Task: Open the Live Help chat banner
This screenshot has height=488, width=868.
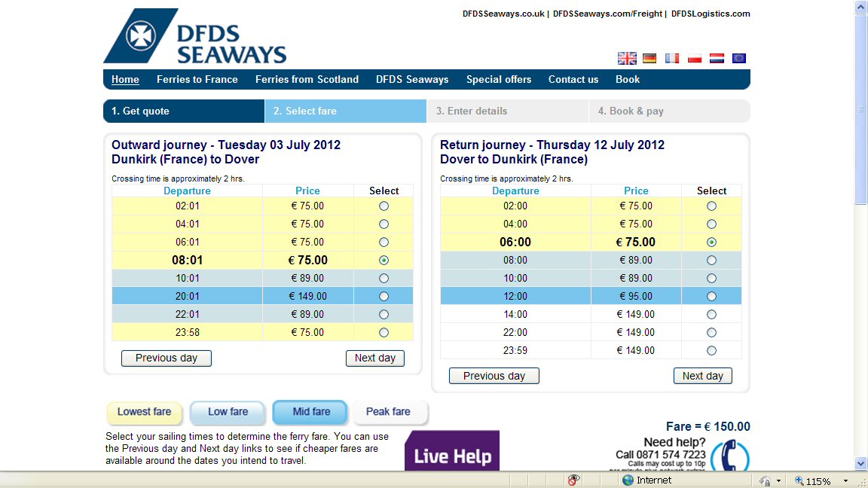Action: (452, 450)
